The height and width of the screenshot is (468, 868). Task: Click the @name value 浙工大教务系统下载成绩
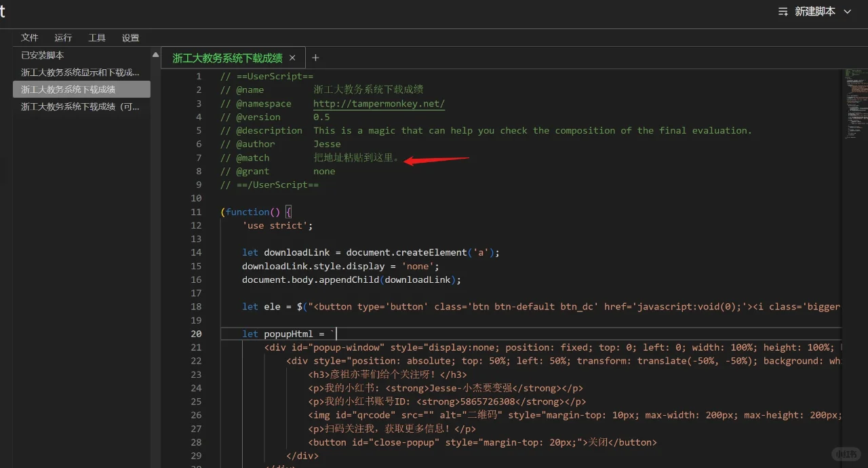click(x=368, y=90)
